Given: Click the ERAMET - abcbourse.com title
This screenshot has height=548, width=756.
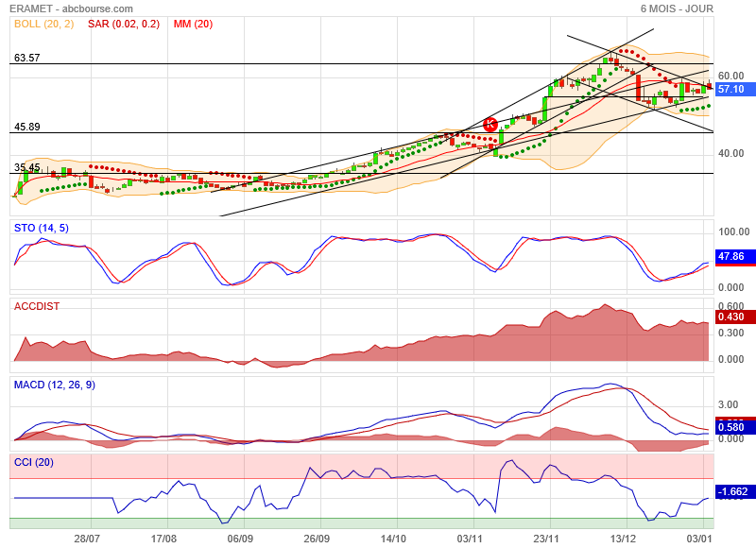Looking at the screenshot, I should pos(72,9).
